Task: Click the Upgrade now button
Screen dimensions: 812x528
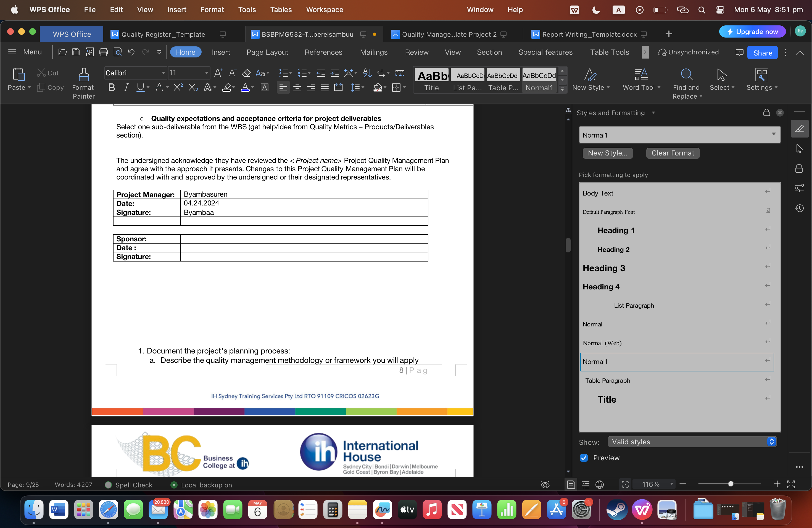Action: (x=752, y=32)
